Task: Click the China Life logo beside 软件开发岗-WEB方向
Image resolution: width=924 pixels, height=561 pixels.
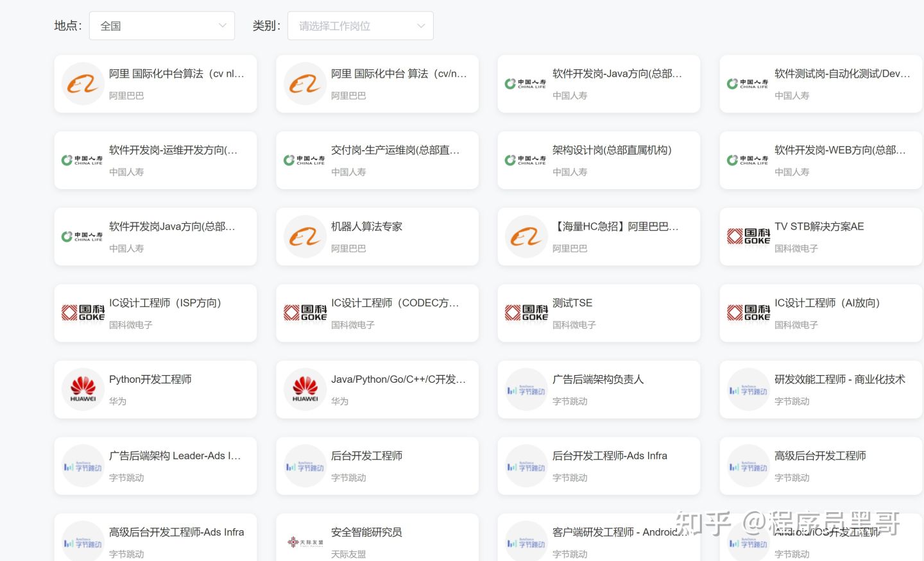Action: pos(748,160)
